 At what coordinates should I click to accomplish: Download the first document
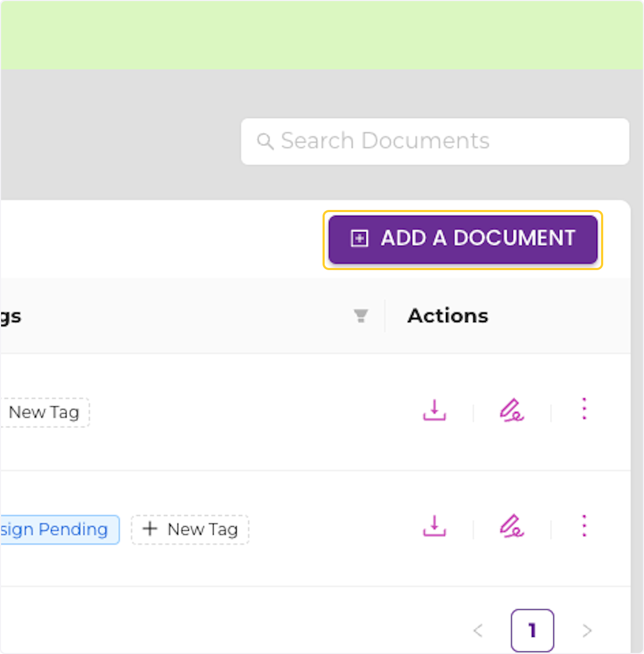point(435,411)
